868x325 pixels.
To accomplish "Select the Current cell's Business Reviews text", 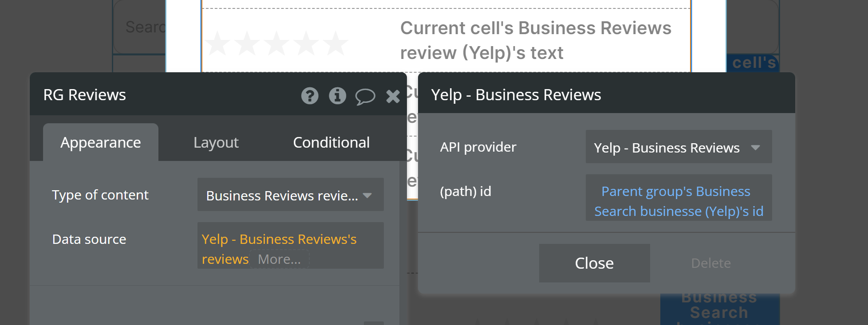I will click(x=535, y=40).
